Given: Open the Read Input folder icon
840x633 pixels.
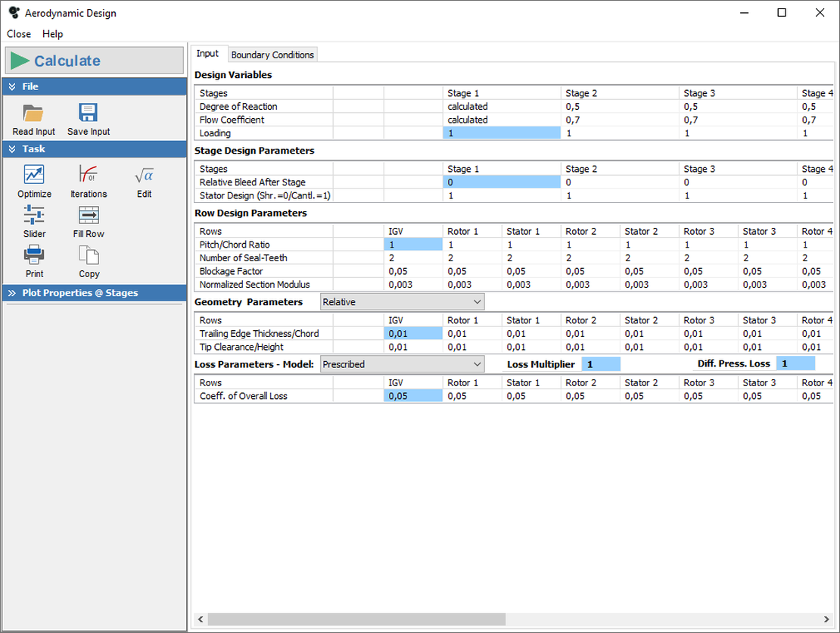Looking at the screenshot, I should coord(33,114).
